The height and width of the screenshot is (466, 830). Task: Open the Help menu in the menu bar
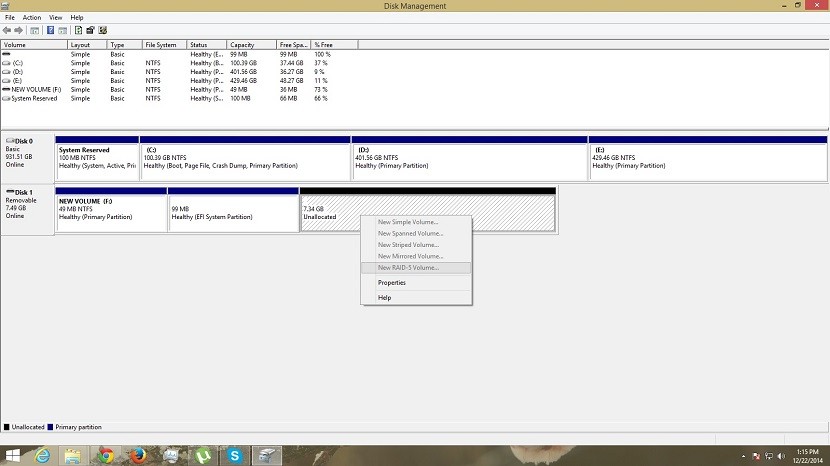click(77, 17)
